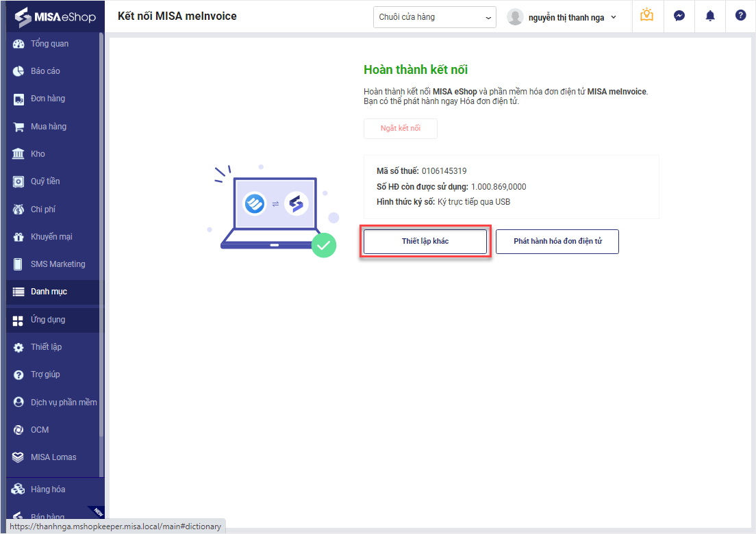Click the Thiết lập gear icon
The height and width of the screenshot is (534, 756).
pyautogui.click(x=18, y=348)
